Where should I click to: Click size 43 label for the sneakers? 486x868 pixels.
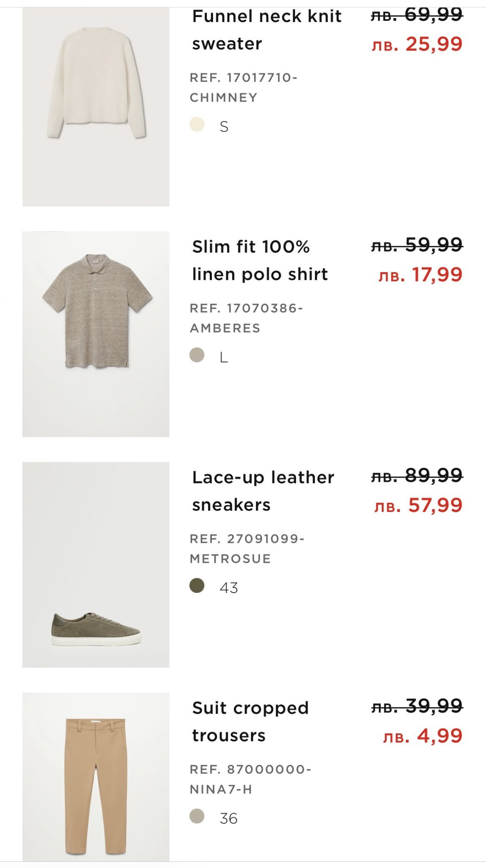coord(229,588)
